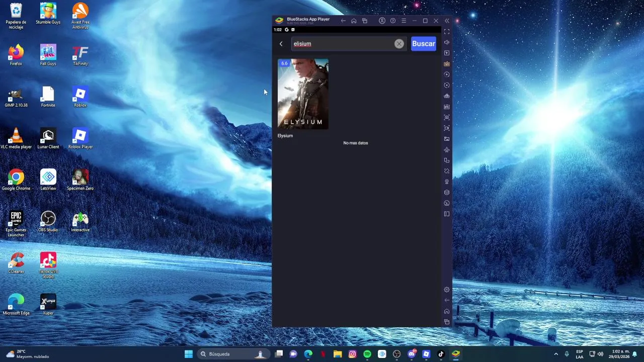Launch the Stumble Guys shortcut
Image resolution: width=644 pixels, height=362 pixels.
(x=48, y=14)
